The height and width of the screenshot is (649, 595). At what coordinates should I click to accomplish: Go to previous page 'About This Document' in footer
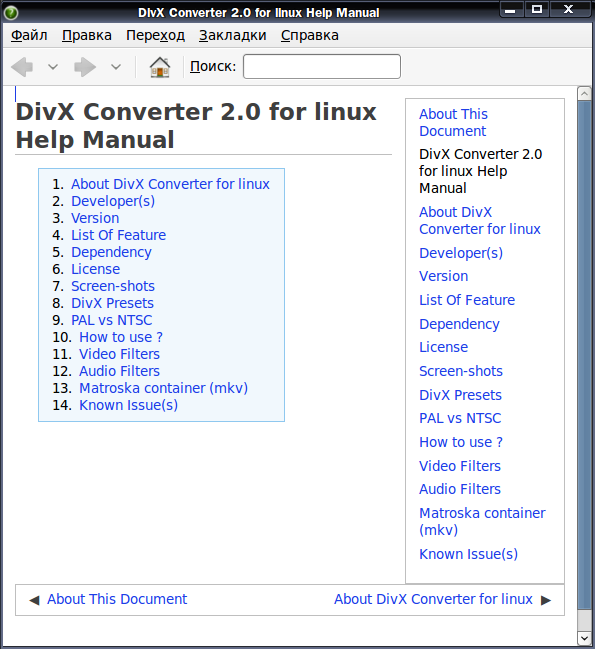pos(117,599)
